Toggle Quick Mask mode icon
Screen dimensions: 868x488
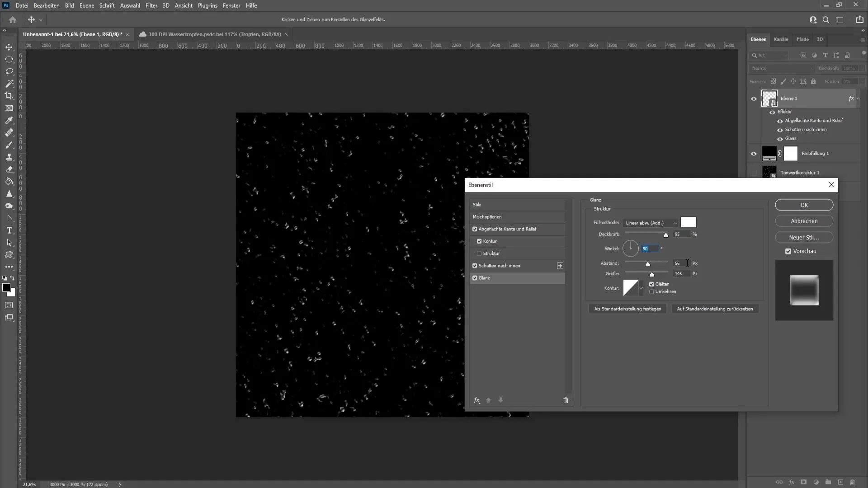click(x=9, y=305)
